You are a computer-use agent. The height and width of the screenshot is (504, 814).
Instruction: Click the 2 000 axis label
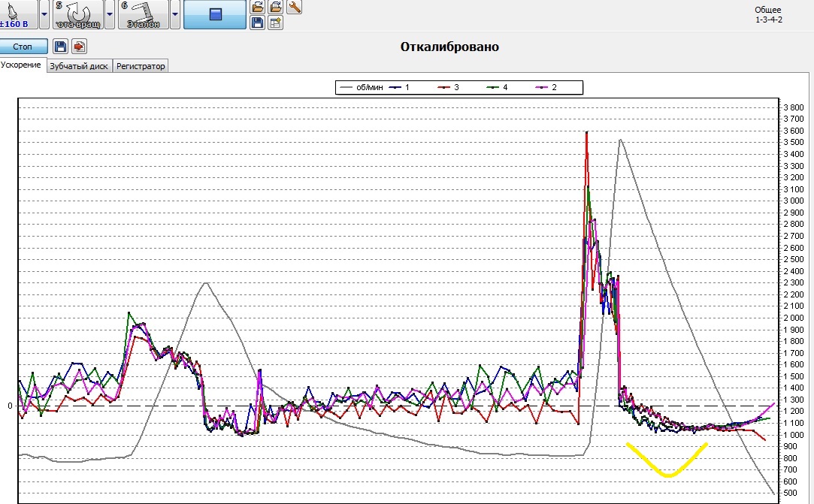794,318
